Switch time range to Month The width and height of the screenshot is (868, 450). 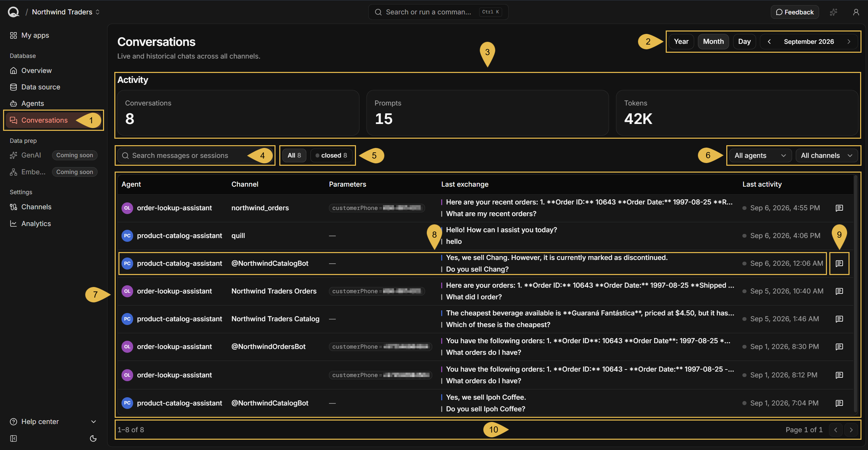(713, 41)
